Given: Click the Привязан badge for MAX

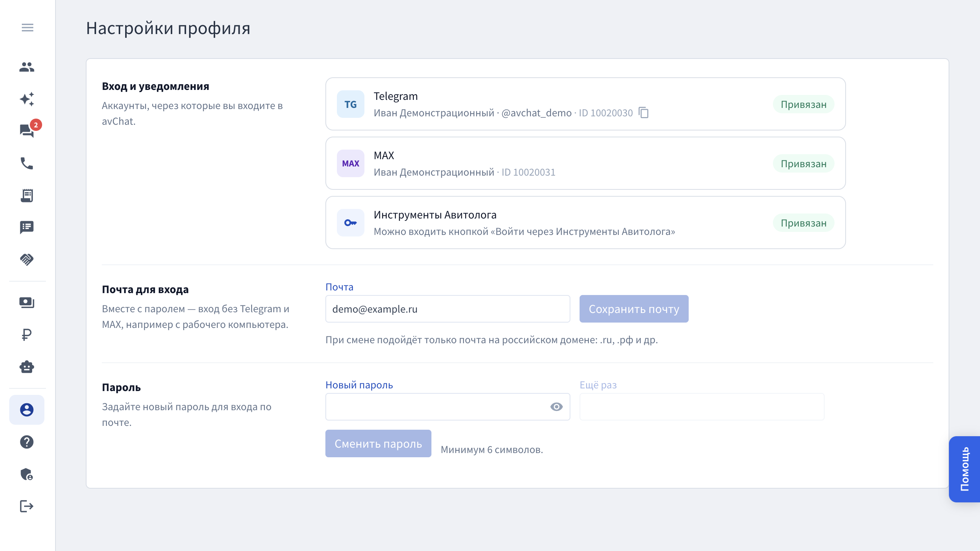Looking at the screenshot, I should (x=804, y=164).
